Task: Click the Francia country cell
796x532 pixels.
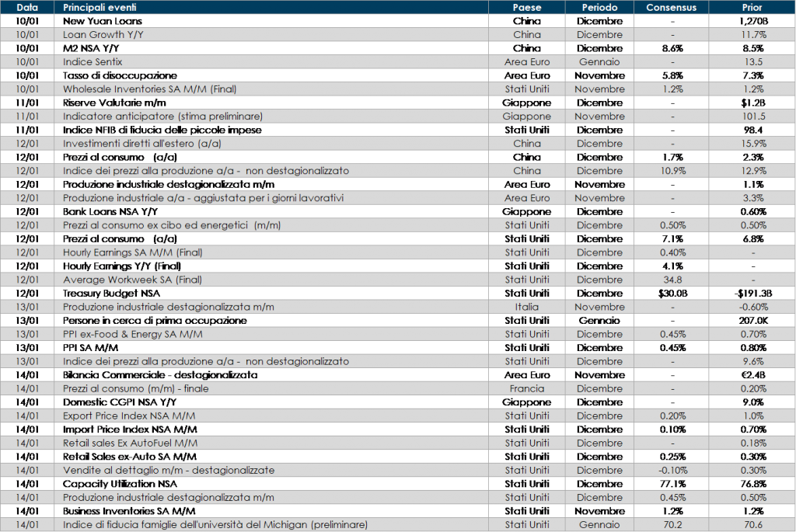Action: pos(527,388)
